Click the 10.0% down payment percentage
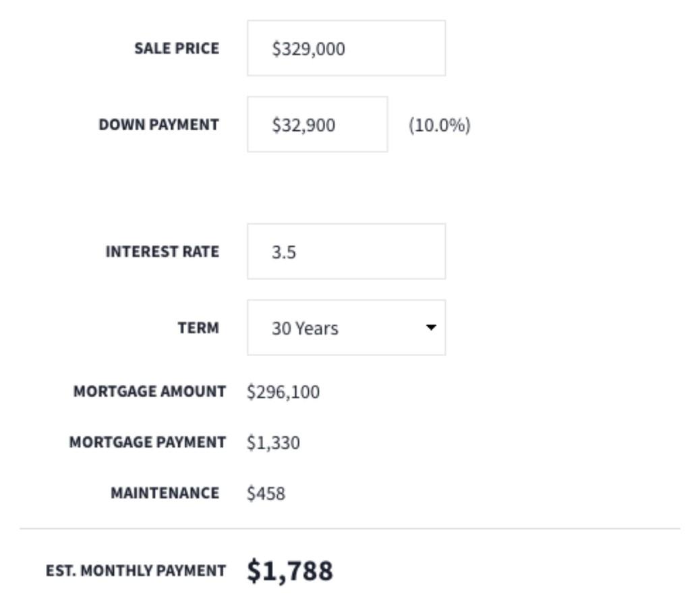The image size is (700, 607). click(439, 125)
